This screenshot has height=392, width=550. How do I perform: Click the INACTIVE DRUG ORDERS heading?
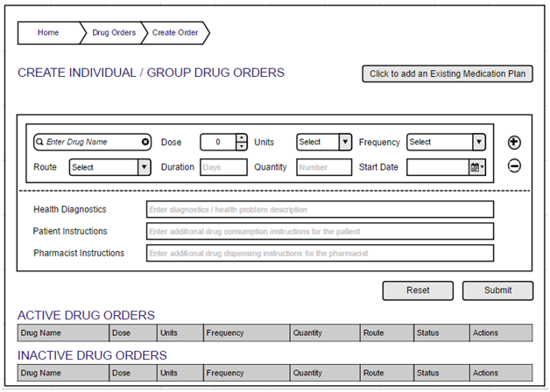pyautogui.click(x=92, y=355)
